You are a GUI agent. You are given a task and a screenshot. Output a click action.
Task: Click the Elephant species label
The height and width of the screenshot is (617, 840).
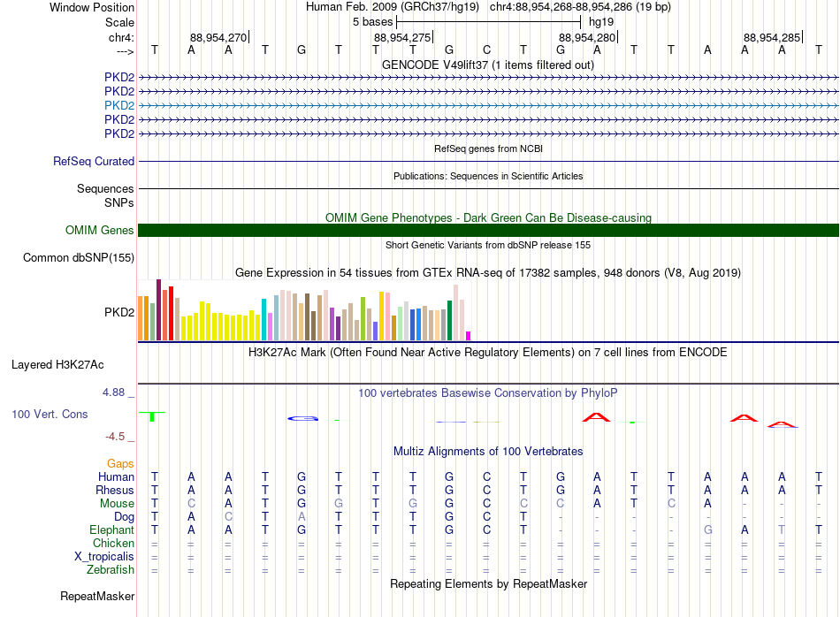click(111, 529)
